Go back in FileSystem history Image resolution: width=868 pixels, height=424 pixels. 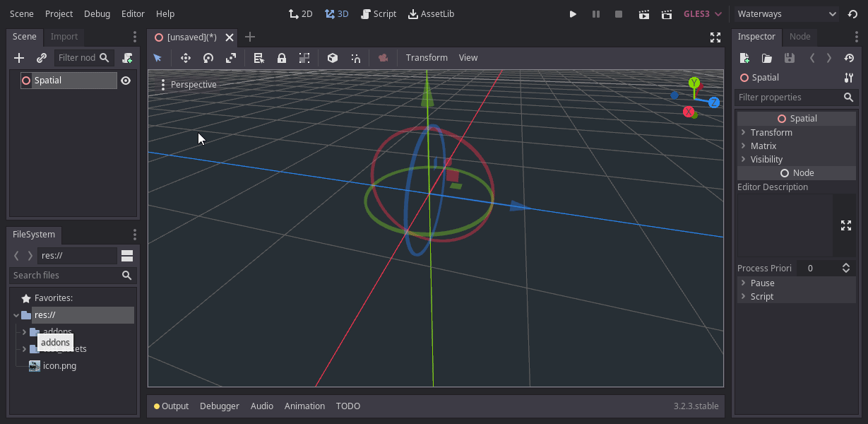click(16, 256)
